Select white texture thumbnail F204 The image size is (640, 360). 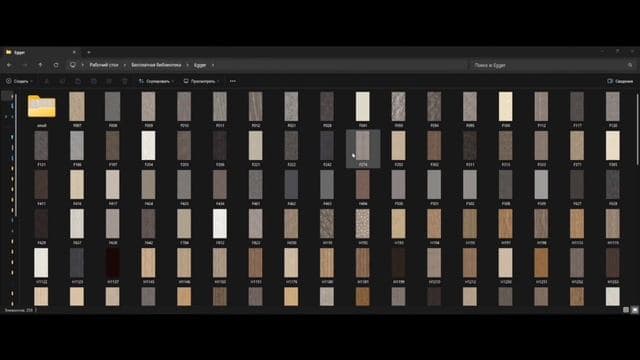coord(148,146)
